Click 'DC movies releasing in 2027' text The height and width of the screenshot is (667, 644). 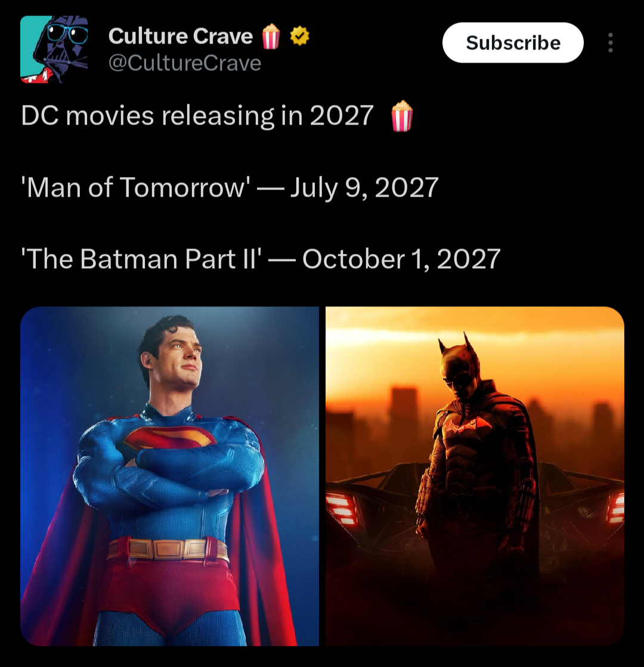coord(197,116)
